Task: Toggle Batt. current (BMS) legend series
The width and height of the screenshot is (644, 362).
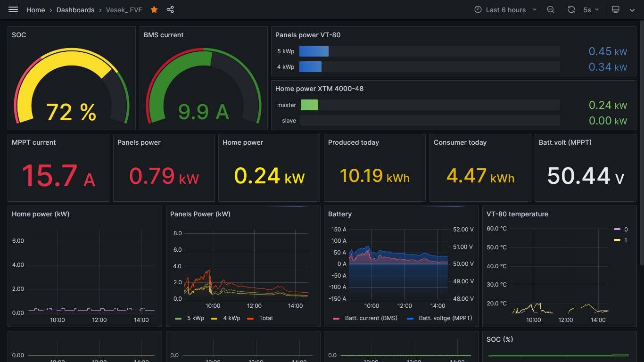Action: click(x=371, y=318)
